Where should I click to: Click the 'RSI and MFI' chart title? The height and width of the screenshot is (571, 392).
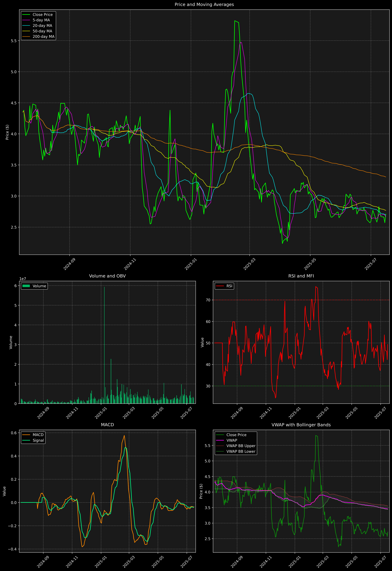(x=301, y=276)
